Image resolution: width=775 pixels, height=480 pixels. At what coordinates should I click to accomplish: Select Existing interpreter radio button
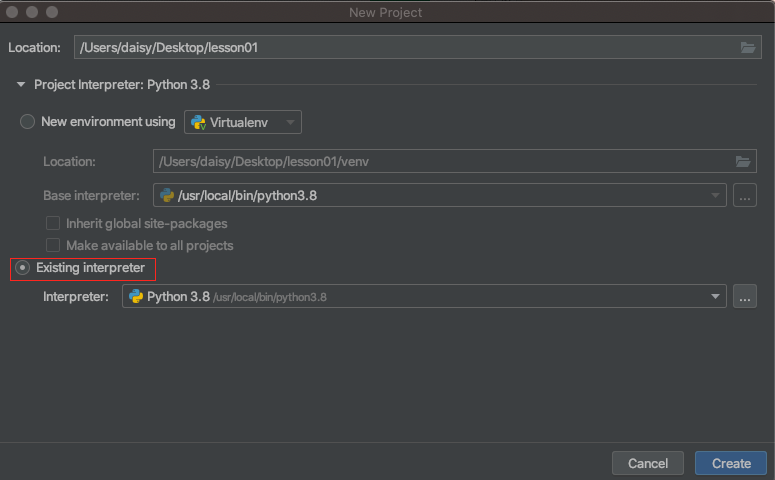[x=22, y=267]
